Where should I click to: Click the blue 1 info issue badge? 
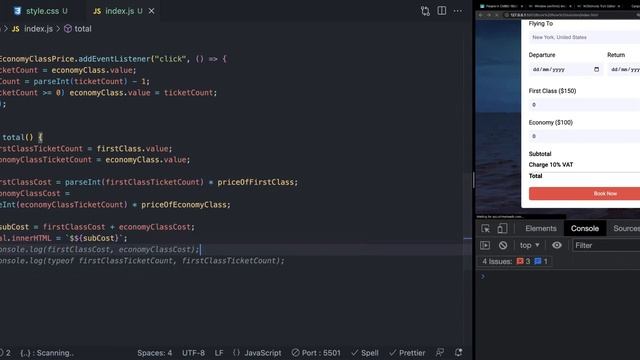[541, 261]
